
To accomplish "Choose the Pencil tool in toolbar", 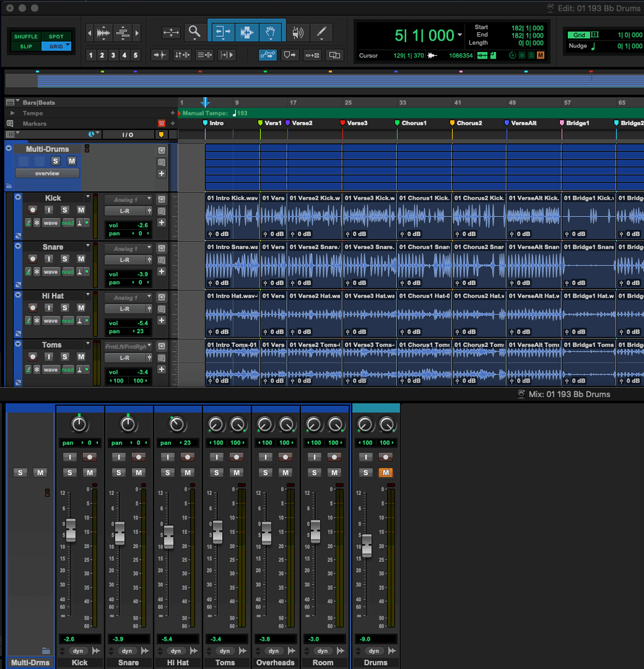I will [x=321, y=32].
